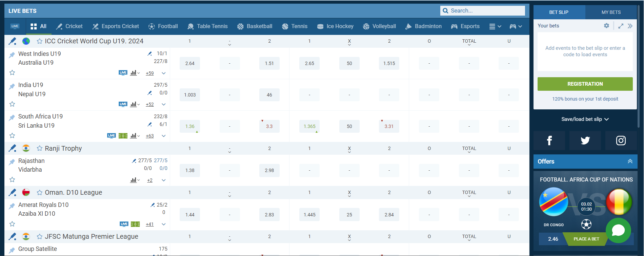Open the games controller dropdown

click(516, 26)
